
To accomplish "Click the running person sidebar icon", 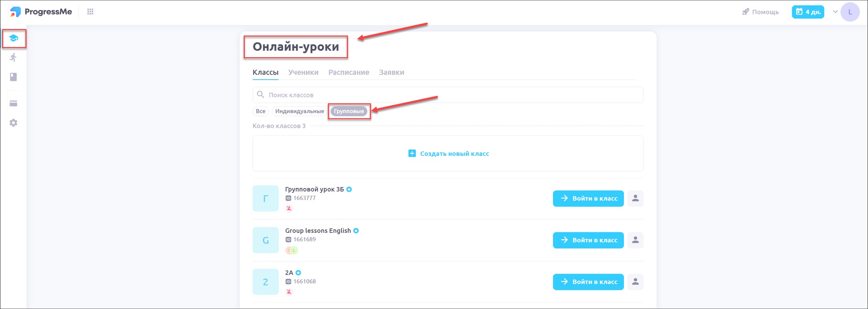I will tap(14, 58).
